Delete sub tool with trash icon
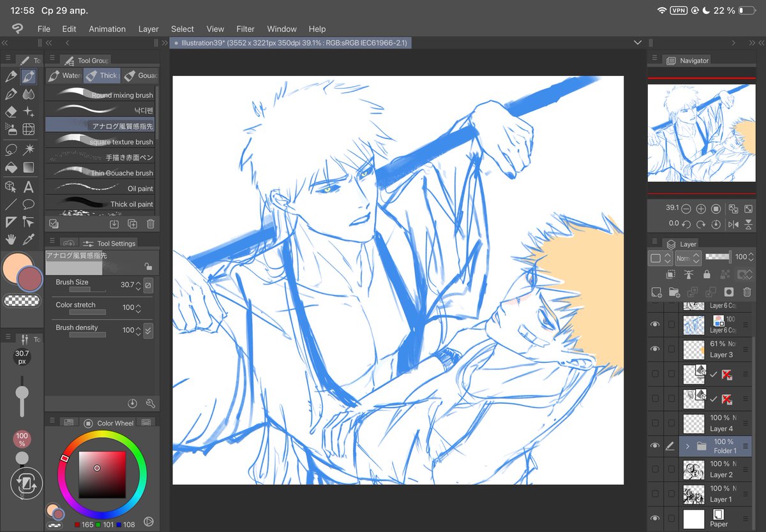Viewport: 766px width, 532px height. click(x=151, y=224)
